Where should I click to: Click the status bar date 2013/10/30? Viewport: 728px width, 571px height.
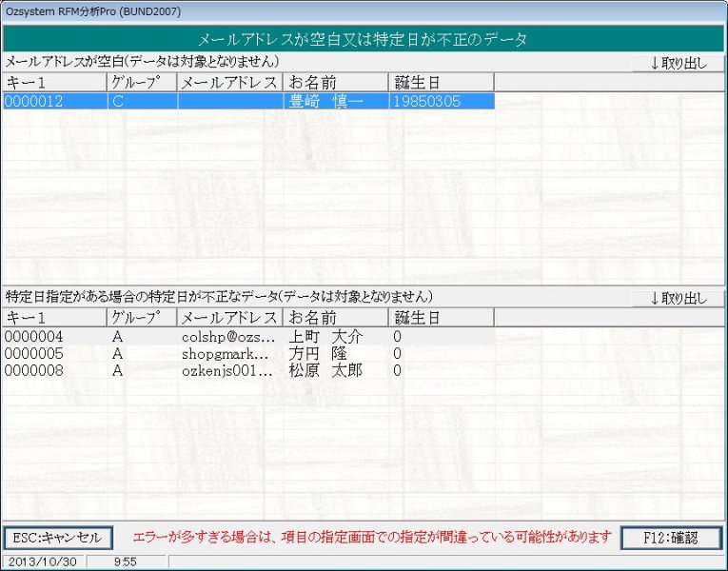pyautogui.click(x=43, y=561)
